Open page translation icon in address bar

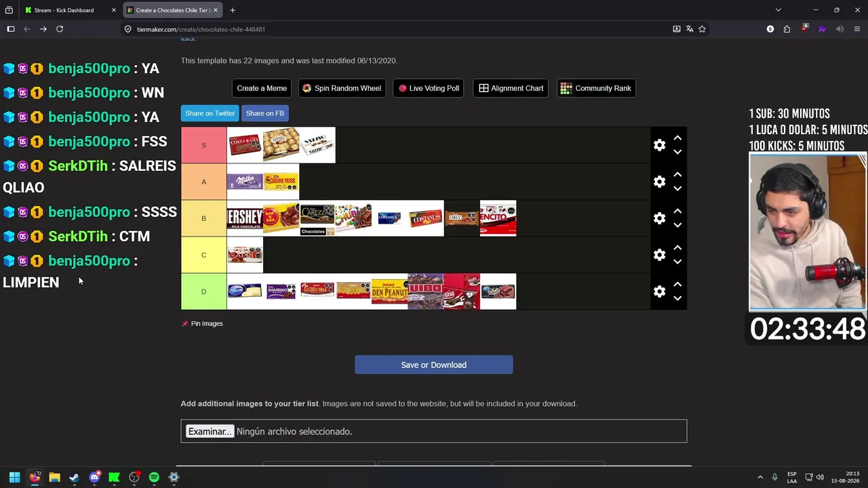click(x=690, y=29)
